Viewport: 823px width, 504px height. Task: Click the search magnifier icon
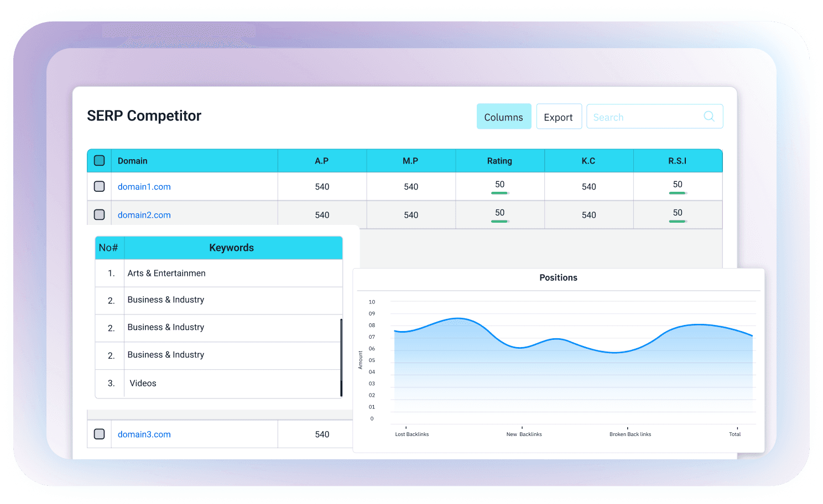[709, 116]
